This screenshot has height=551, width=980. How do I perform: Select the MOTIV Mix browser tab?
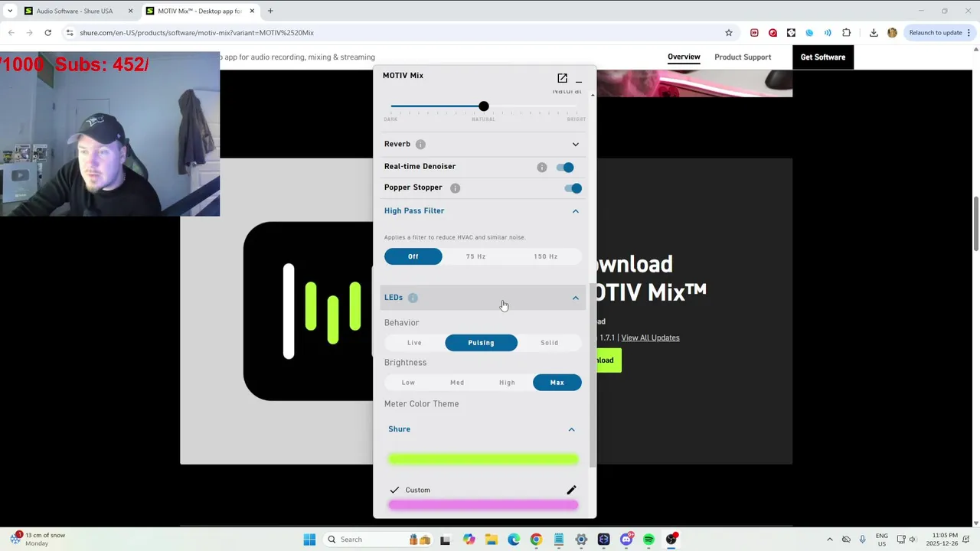tap(201, 11)
